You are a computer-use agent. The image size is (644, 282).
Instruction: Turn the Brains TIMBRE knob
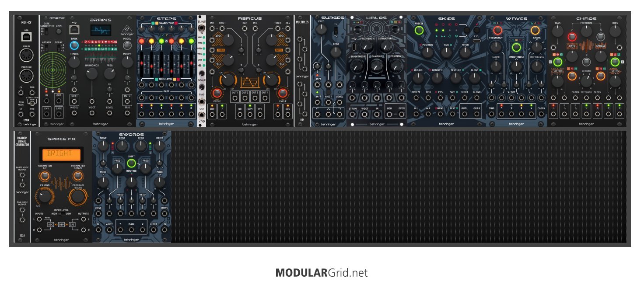[74, 62]
